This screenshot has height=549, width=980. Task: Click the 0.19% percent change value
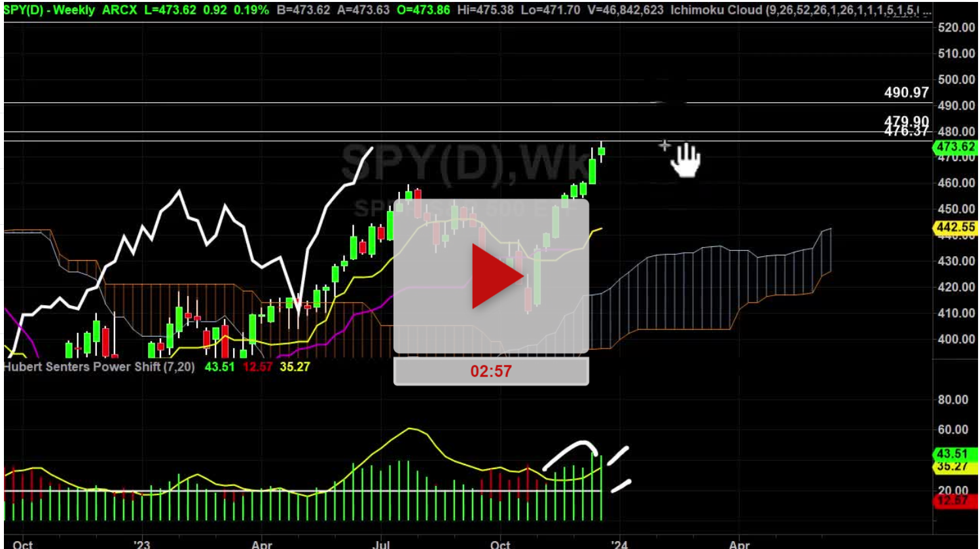tap(251, 10)
